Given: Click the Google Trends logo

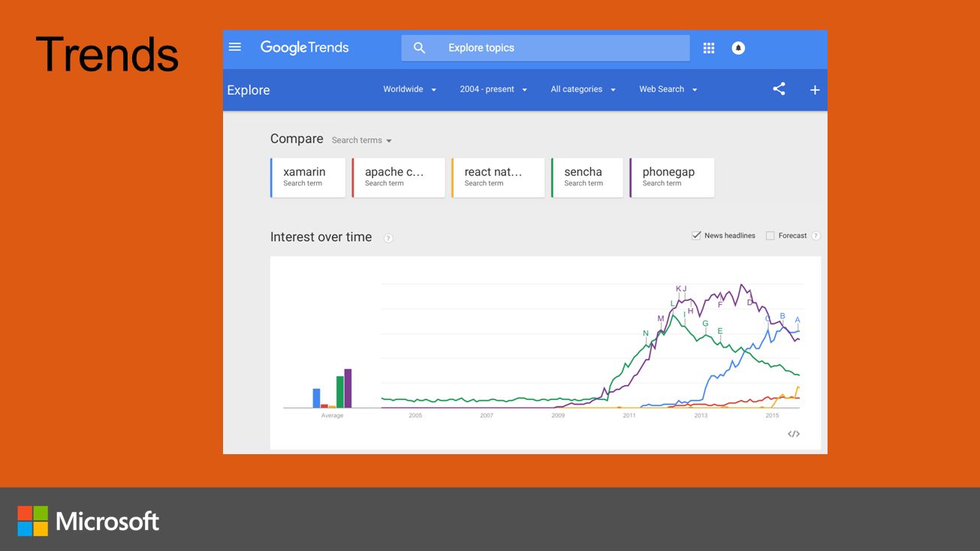Looking at the screenshot, I should tap(304, 47).
